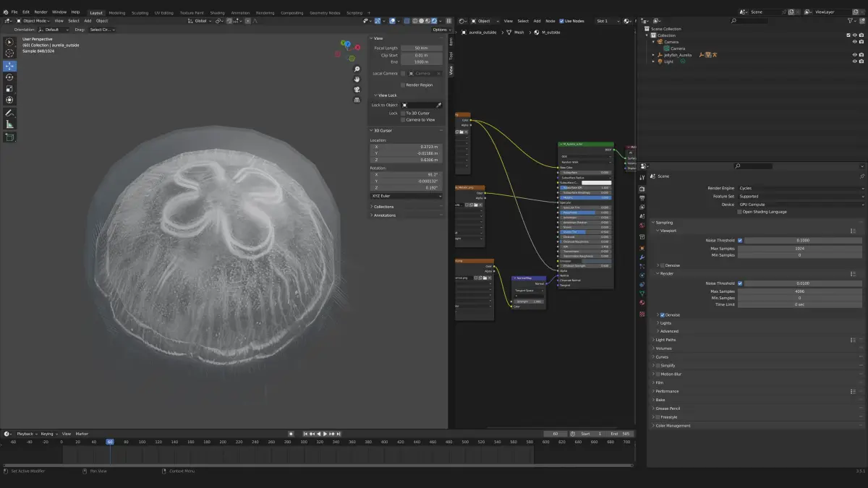Hide Jellyfish_Aurelia in viewport via eye icon
This screenshot has height=488, width=868.
854,55
